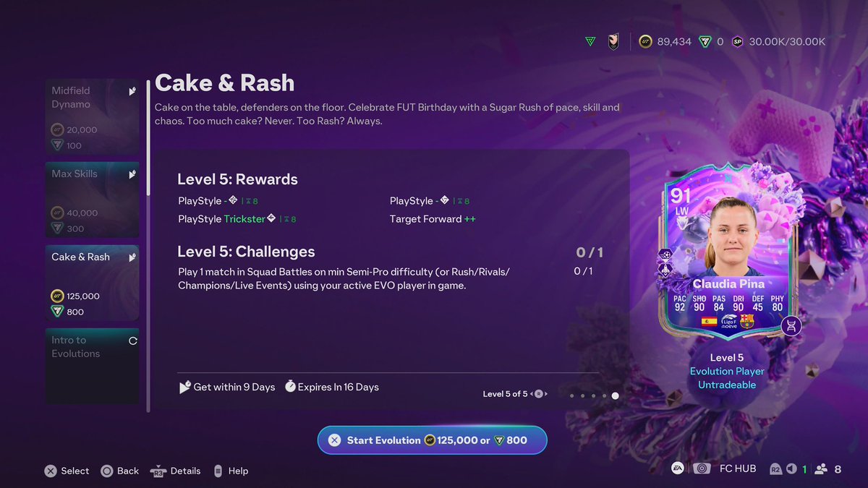Click the Get within 9 Days flag icon
The height and width of the screenshot is (488, 868).
click(x=185, y=387)
